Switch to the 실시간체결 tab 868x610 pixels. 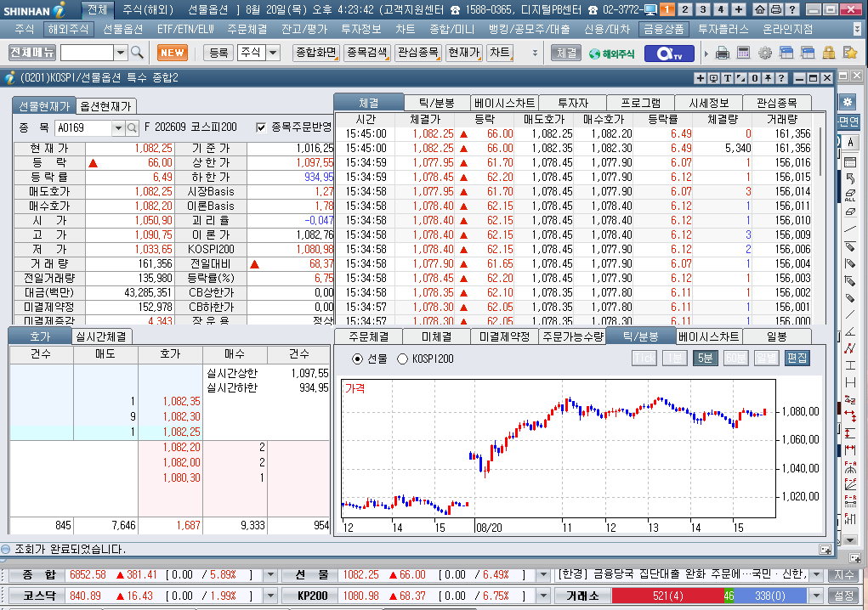101,336
